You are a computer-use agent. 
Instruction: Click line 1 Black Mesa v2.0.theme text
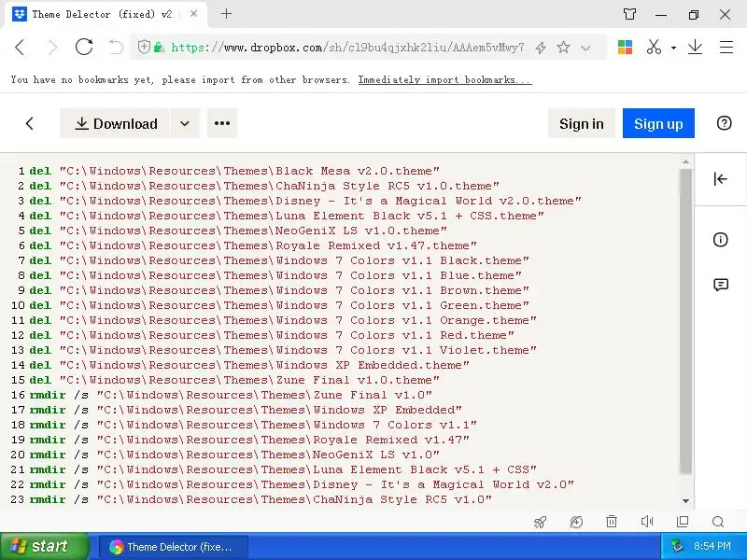[249, 171]
